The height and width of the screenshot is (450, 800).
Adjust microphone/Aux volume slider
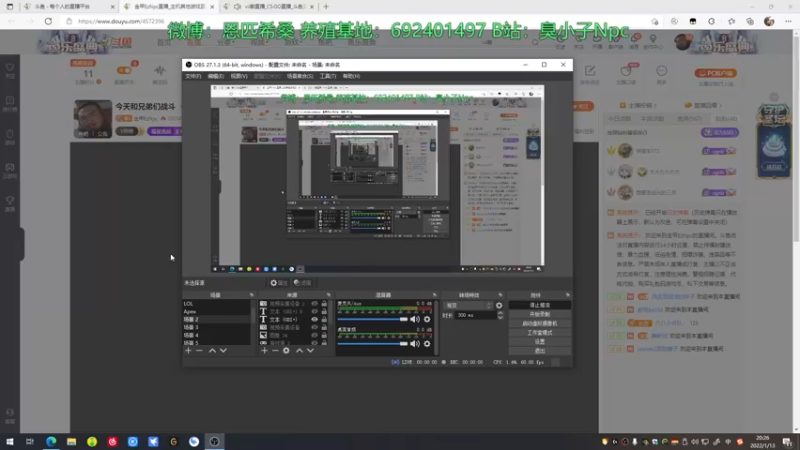pos(372,319)
